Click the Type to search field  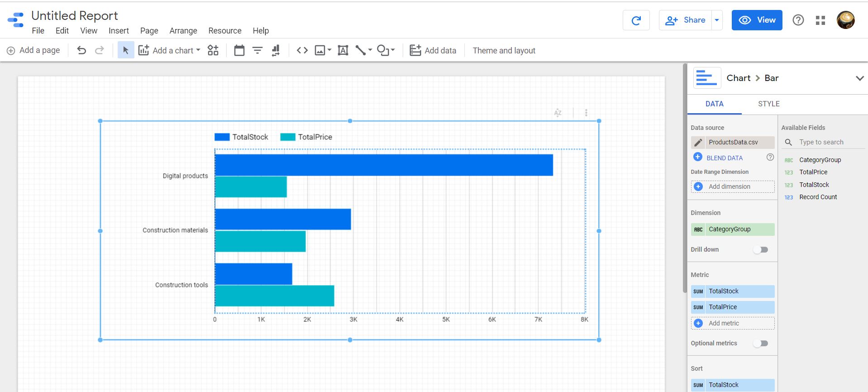pyautogui.click(x=829, y=142)
